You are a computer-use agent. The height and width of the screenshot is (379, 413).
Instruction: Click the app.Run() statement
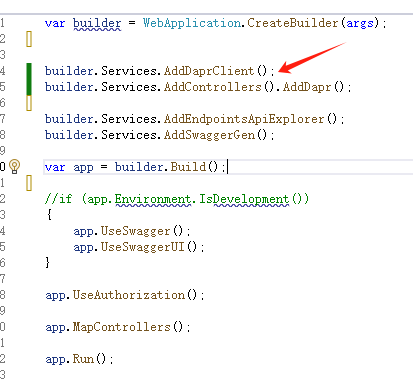(x=79, y=359)
